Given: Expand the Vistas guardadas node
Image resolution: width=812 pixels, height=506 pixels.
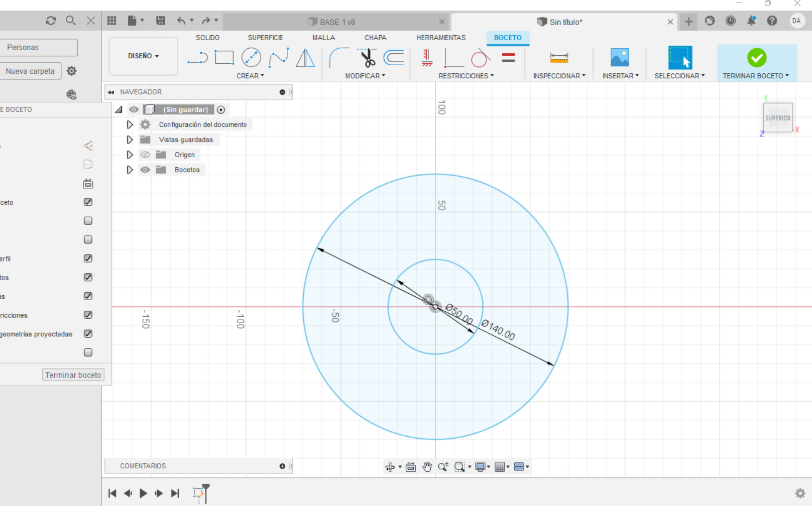Looking at the screenshot, I should click(130, 140).
